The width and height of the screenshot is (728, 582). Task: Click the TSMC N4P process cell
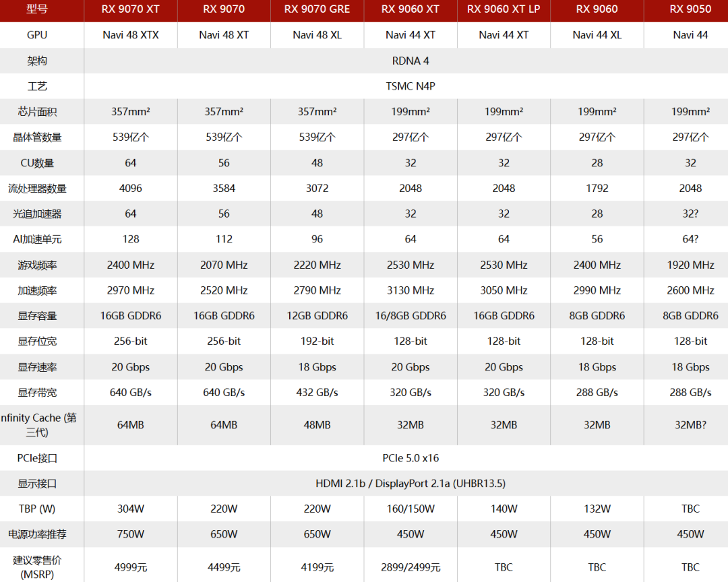[411, 86]
